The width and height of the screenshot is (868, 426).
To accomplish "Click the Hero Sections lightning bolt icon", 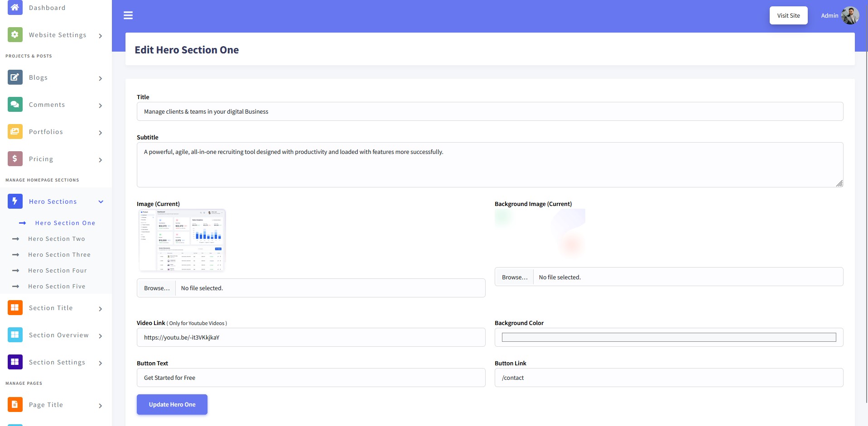I will click(15, 201).
